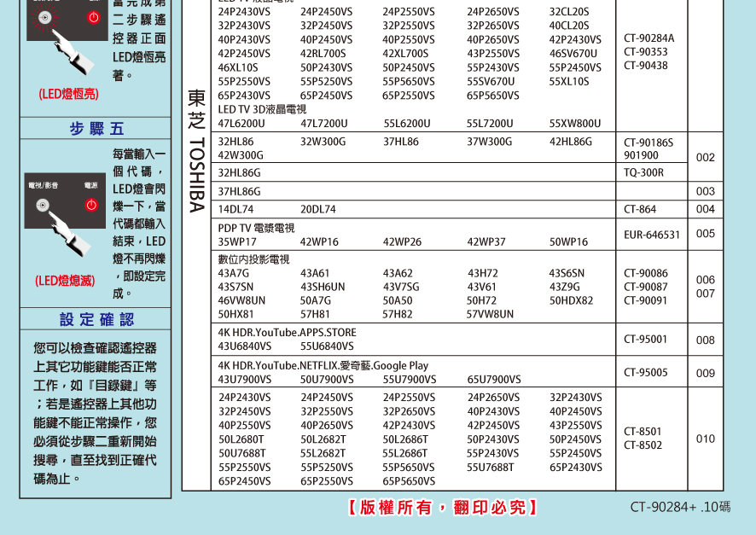This screenshot has height=535, width=756.
Task: Select remote model CT-95001
Action: coord(646,340)
